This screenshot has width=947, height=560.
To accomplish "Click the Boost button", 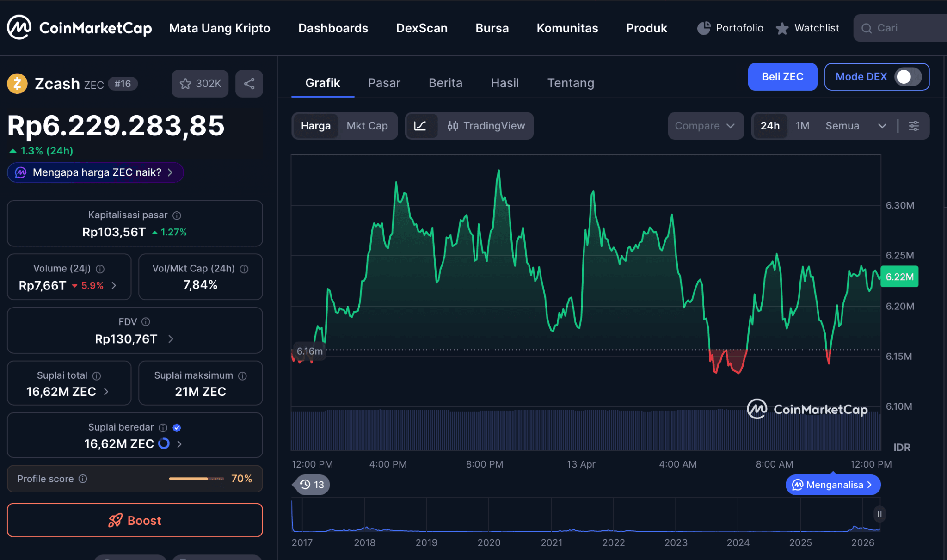I will pos(135,520).
